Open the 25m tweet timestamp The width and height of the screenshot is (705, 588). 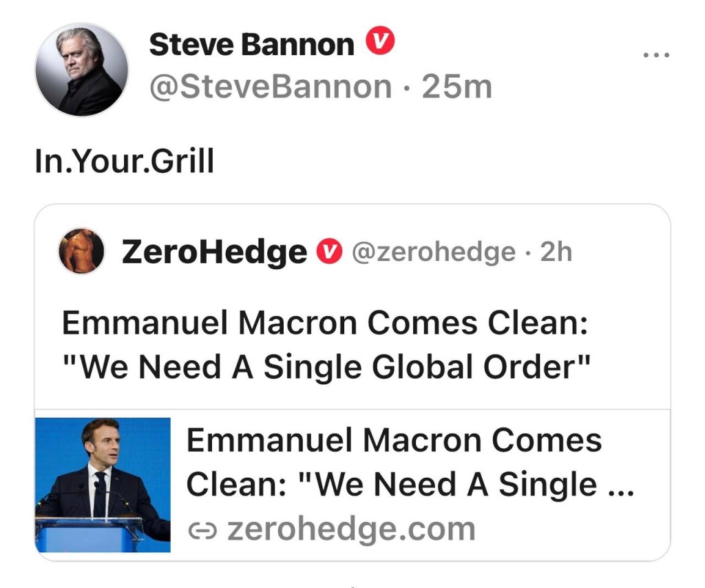(x=457, y=87)
